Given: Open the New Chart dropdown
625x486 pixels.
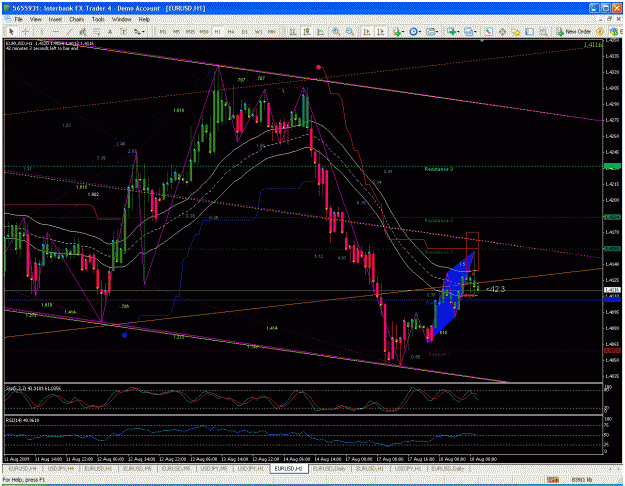Looking at the screenshot, I should click(453, 31).
